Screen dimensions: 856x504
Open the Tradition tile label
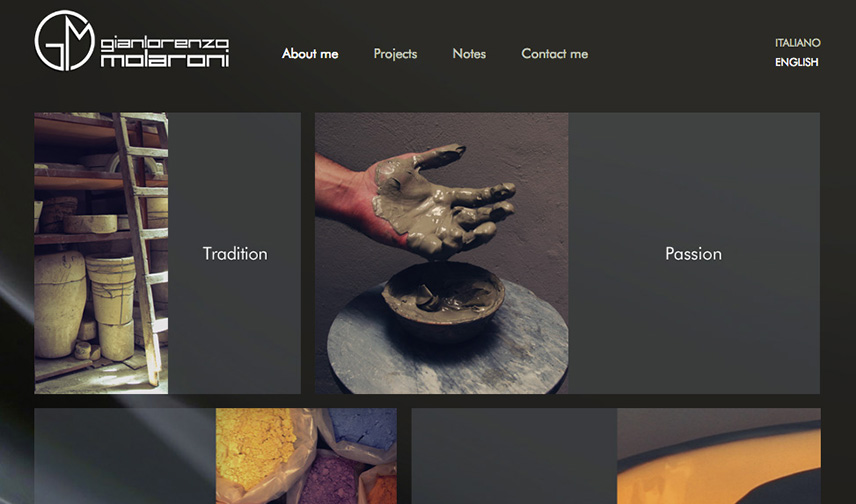235,253
